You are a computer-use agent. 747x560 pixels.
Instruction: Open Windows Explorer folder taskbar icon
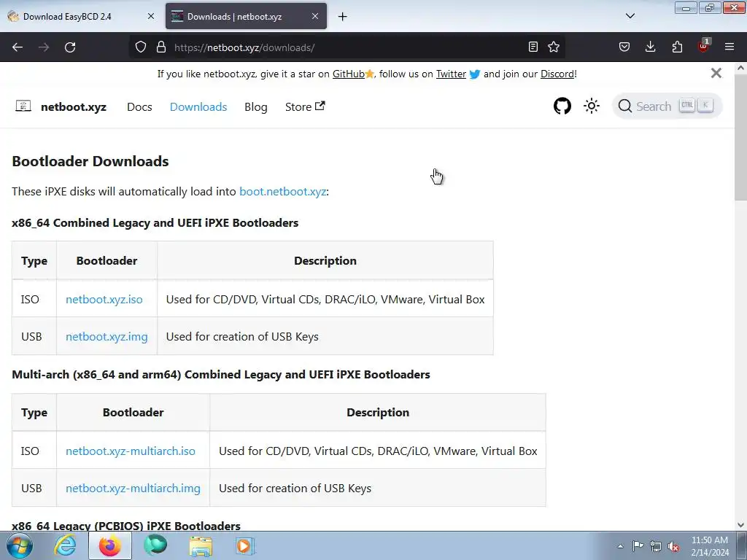tap(201, 545)
